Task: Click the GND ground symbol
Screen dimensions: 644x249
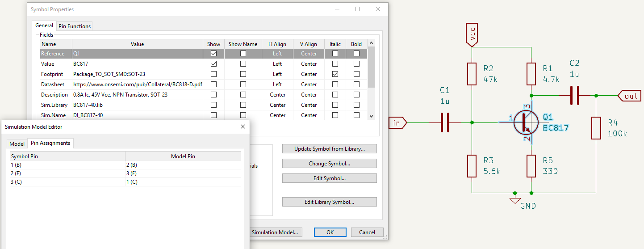Action: tap(515, 199)
